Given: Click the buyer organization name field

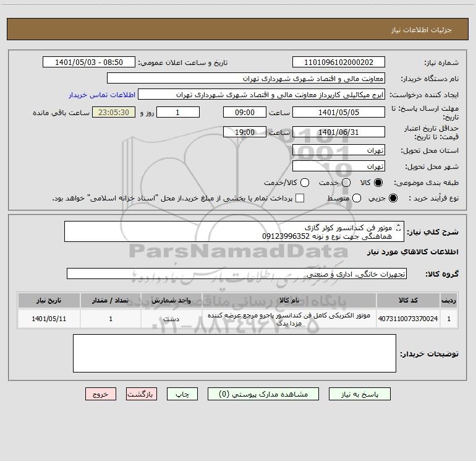Looking at the screenshot, I should click(x=246, y=79).
